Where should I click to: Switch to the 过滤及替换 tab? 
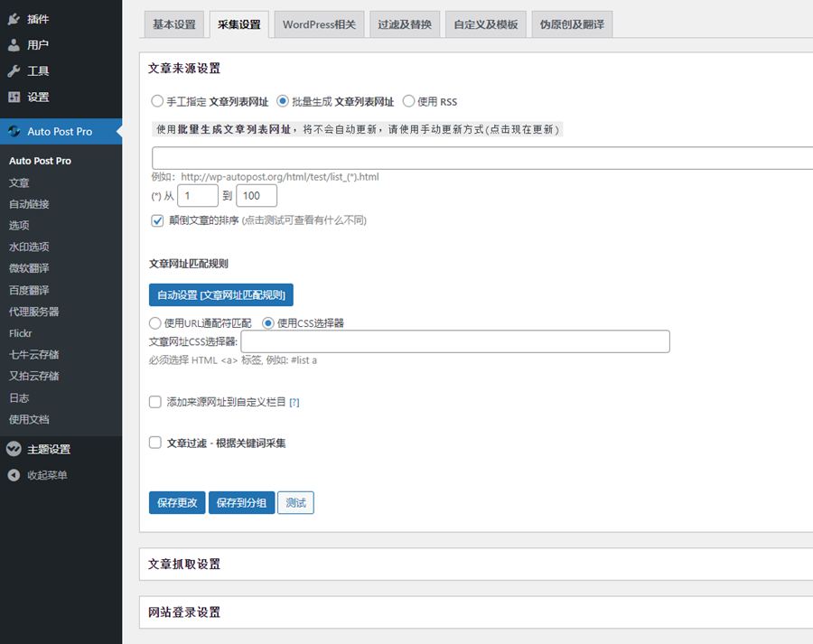tap(405, 25)
